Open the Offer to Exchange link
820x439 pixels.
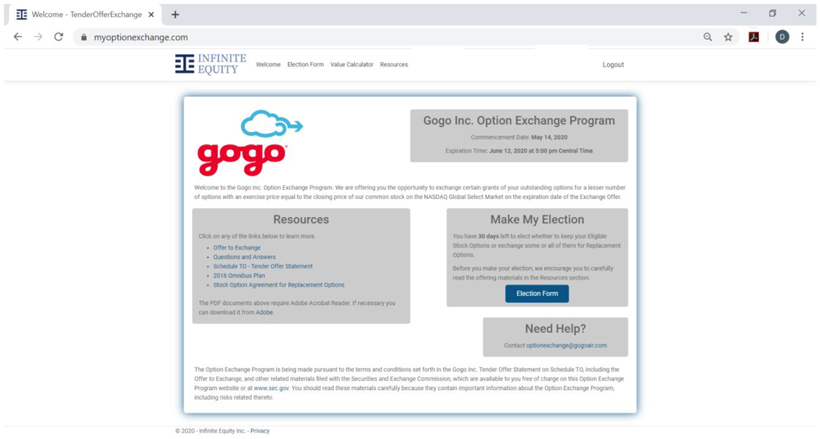pyautogui.click(x=237, y=247)
